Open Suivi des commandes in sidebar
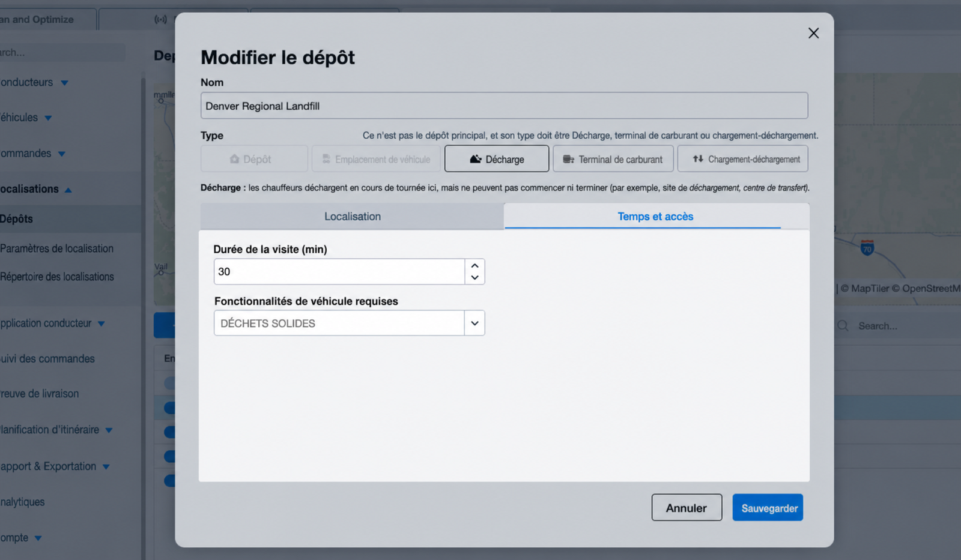961x560 pixels. click(47, 358)
